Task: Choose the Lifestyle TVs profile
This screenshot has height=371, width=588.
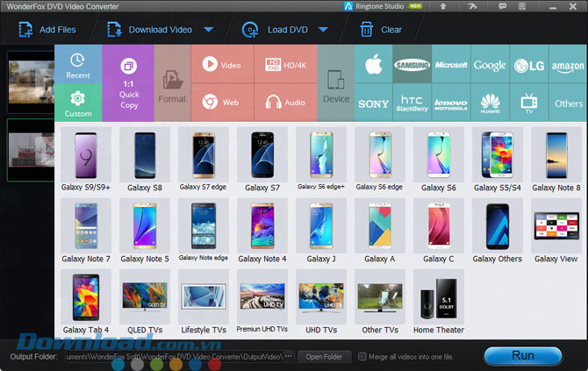Action: pyautogui.click(x=204, y=302)
